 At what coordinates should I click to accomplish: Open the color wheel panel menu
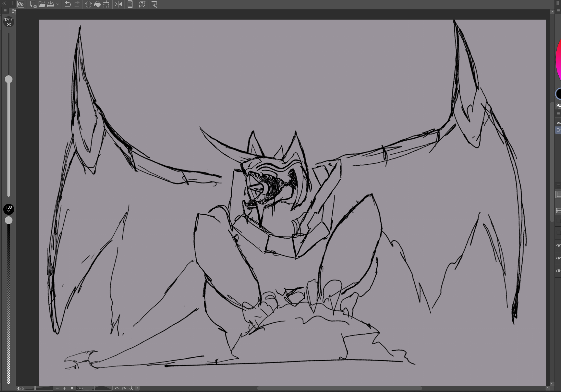(558, 11)
